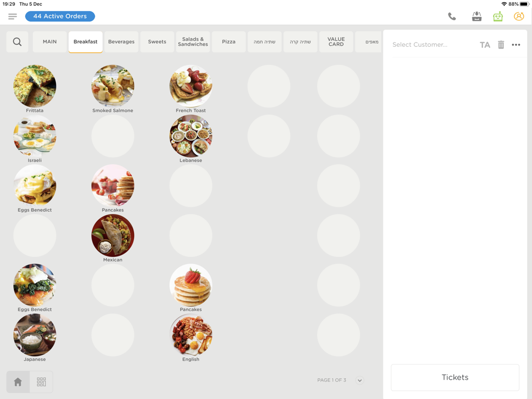The width and height of the screenshot is (532, 399).
Task: Expand the next-page chevron
Action: click(x=360, y=380)
